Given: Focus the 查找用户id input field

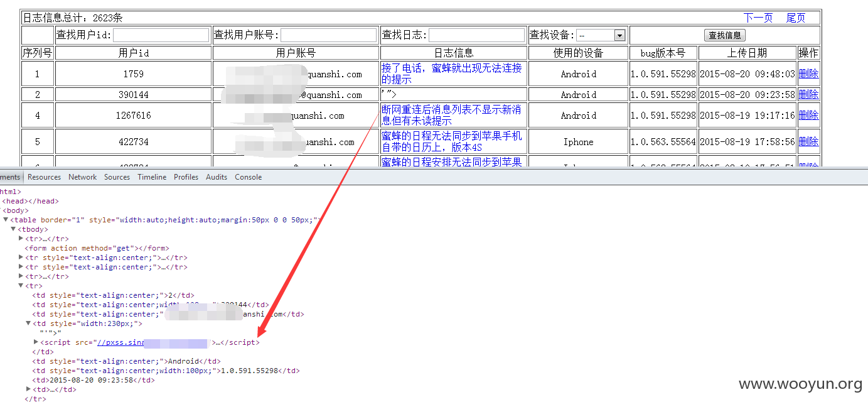Looking at the screenshot, I should point(161,35).
